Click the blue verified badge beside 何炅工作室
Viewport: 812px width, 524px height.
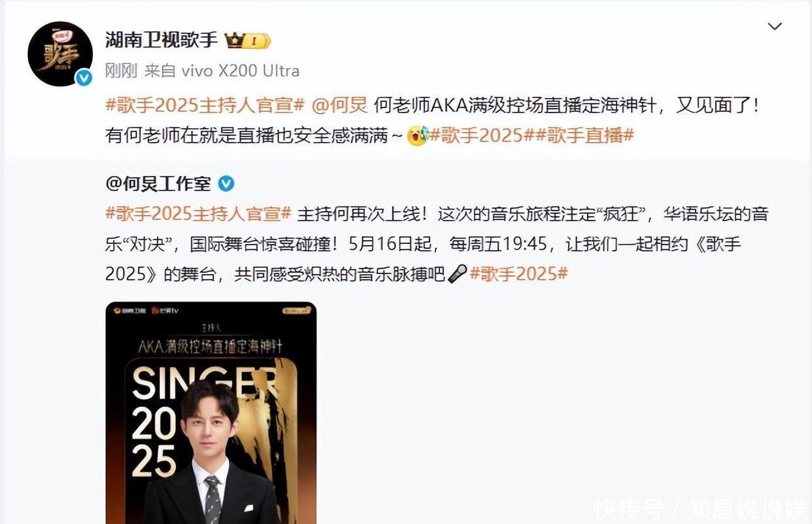click(x=226, y=184)
